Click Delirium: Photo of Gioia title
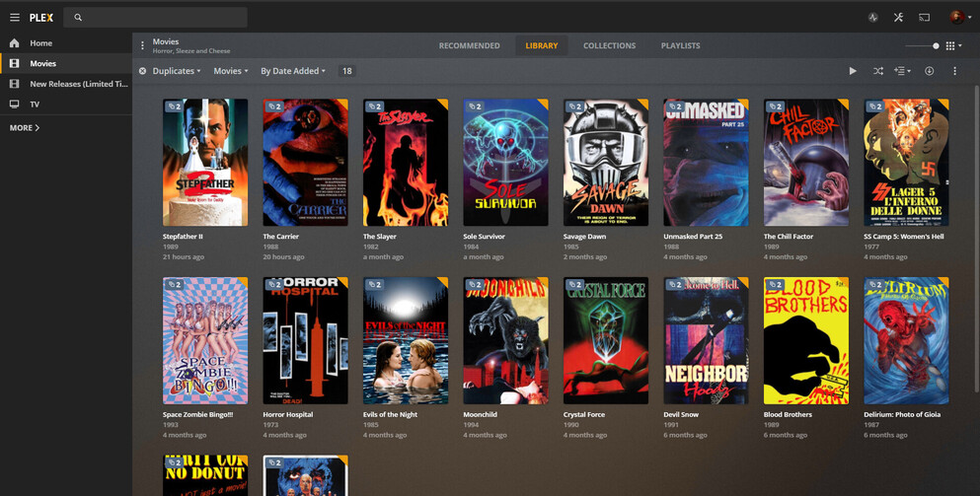 click(902, 415)
